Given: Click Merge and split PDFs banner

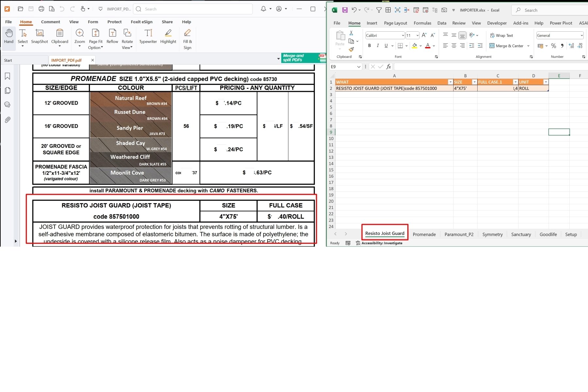Looking at the screenshot, I should (303, 58).
